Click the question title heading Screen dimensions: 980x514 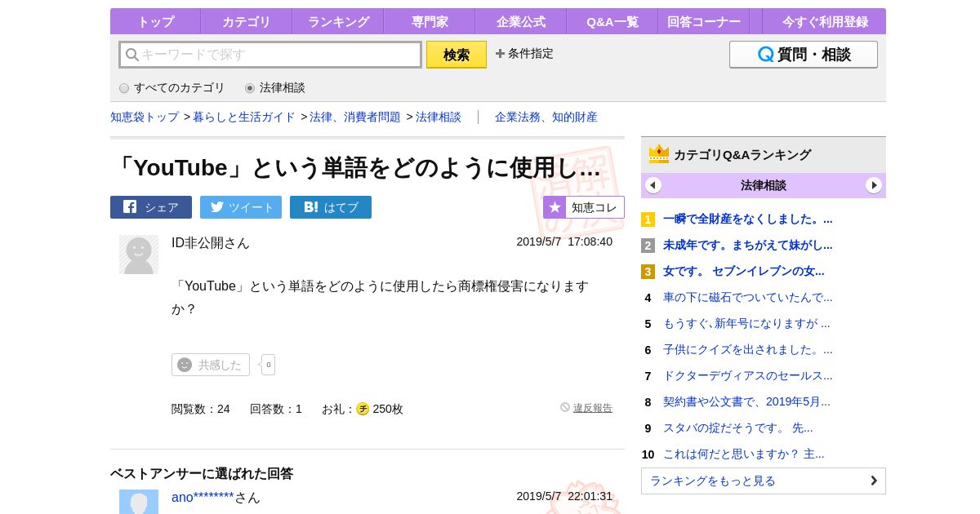356,167
